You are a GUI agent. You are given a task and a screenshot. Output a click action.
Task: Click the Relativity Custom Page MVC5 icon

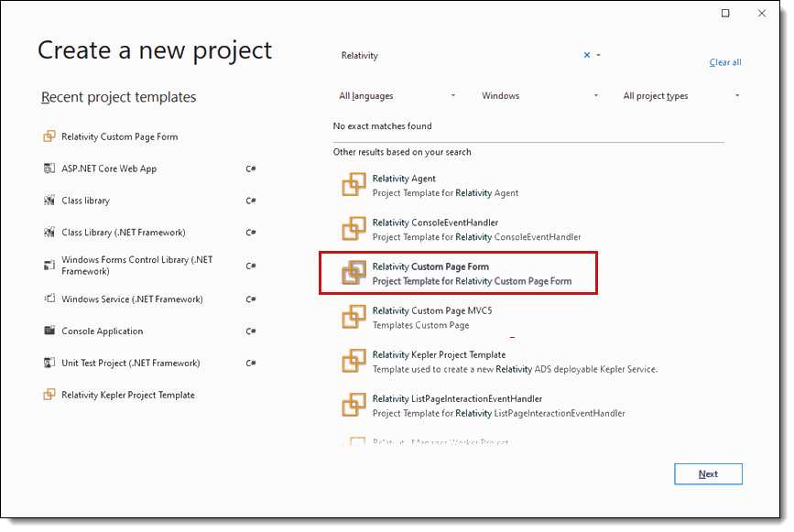(x=353, y=317)
